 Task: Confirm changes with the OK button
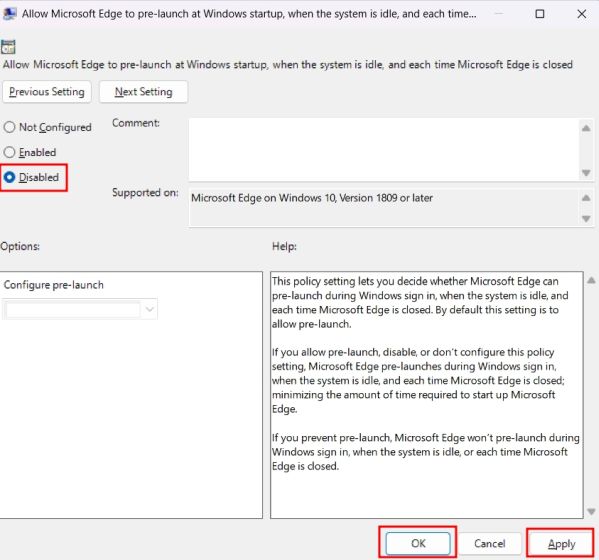[418, 543]
